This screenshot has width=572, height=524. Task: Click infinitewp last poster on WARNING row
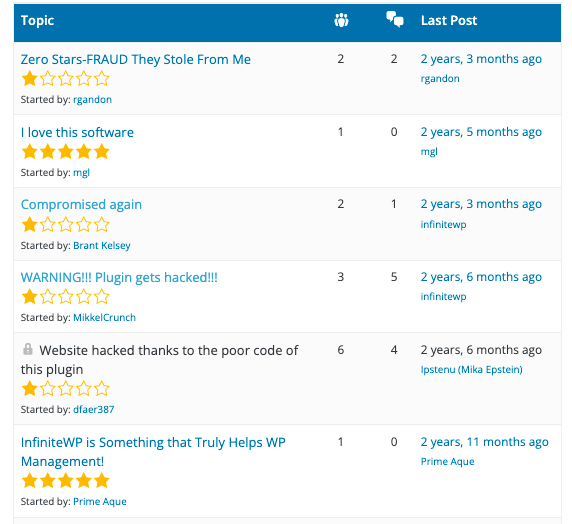click(443, 296)
